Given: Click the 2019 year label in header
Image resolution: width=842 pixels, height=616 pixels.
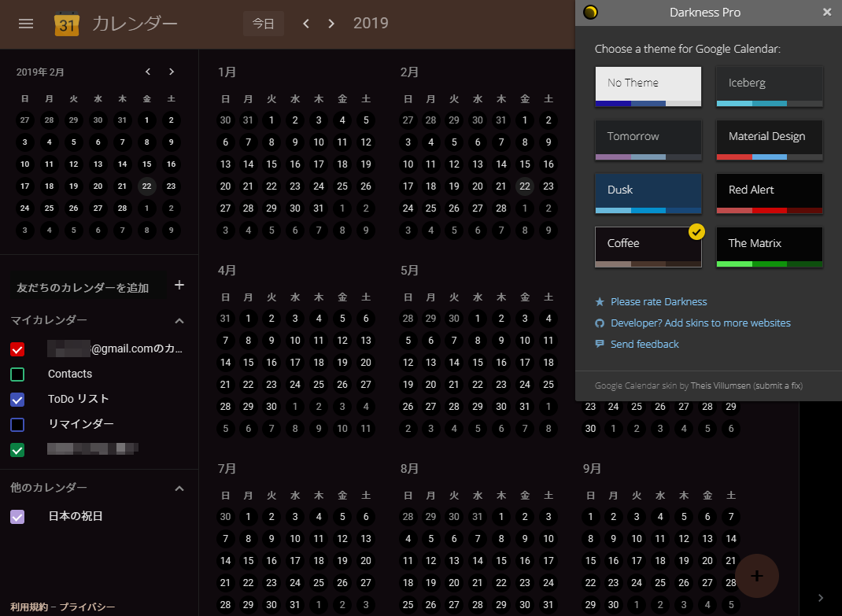Looking at the screenshot, I should (x=371, y=23).
